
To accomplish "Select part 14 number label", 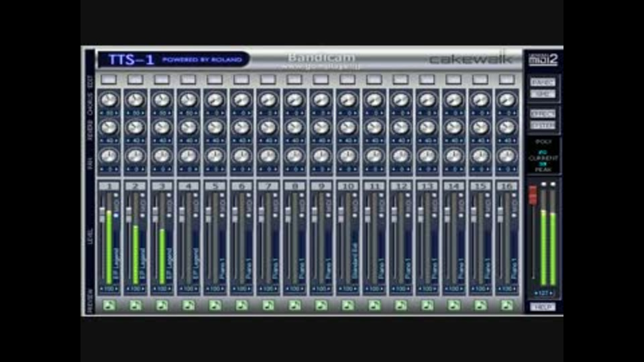I will (453, 186).
